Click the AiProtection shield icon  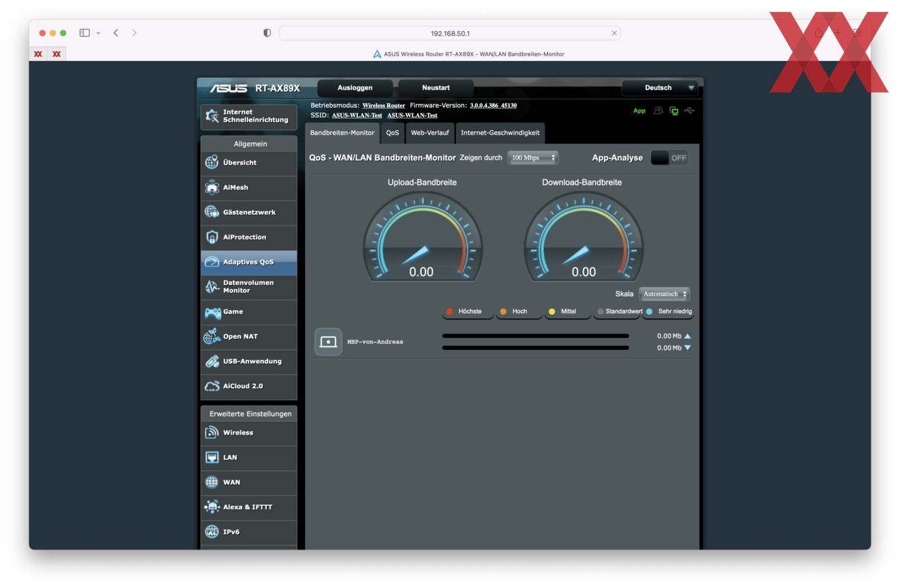pyautogui.click(x=212, y=237)
